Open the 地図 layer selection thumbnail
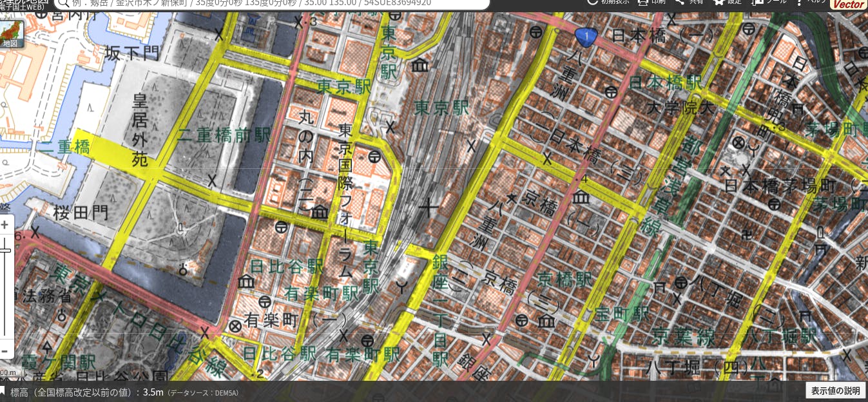The width and height of the screenshot is (868, 402). (12, 34)
